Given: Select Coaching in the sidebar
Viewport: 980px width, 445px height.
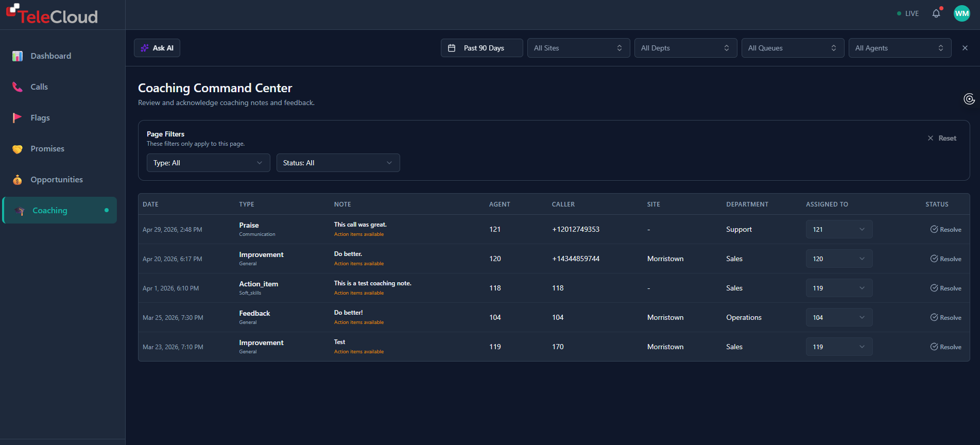Looking at the screenshot, I should [x=60, y=210].
